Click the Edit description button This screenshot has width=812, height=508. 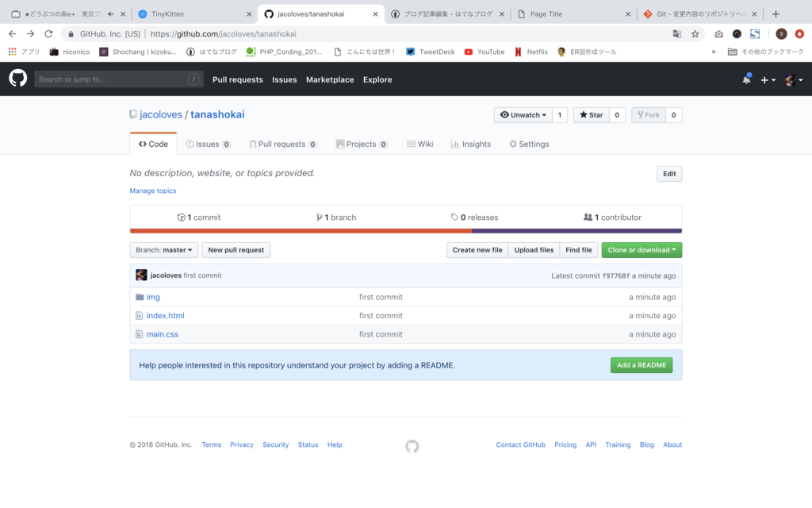(669, 174)
